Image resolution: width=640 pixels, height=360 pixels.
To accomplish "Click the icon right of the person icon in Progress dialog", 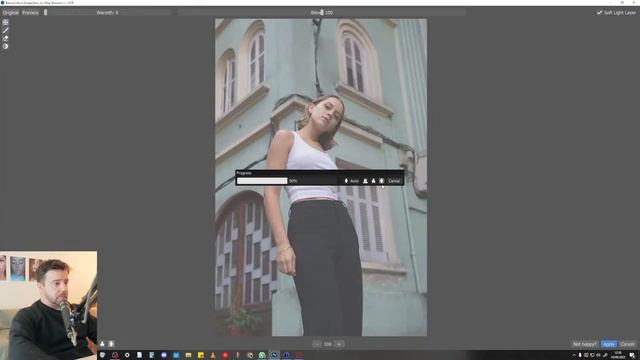I will pyautogui.click(x=373, y=181).
